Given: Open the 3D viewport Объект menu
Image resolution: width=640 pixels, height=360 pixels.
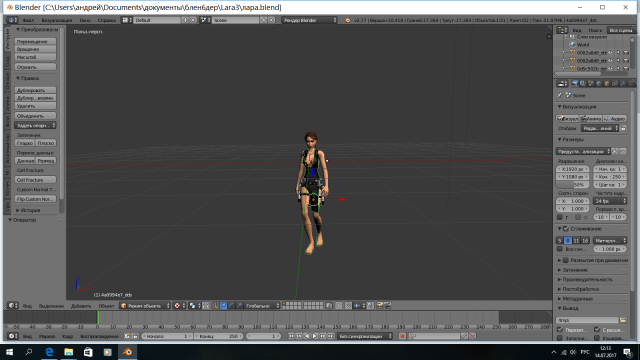Looking at the screenshot, I should pyautogui.click(x=106, y=306).
